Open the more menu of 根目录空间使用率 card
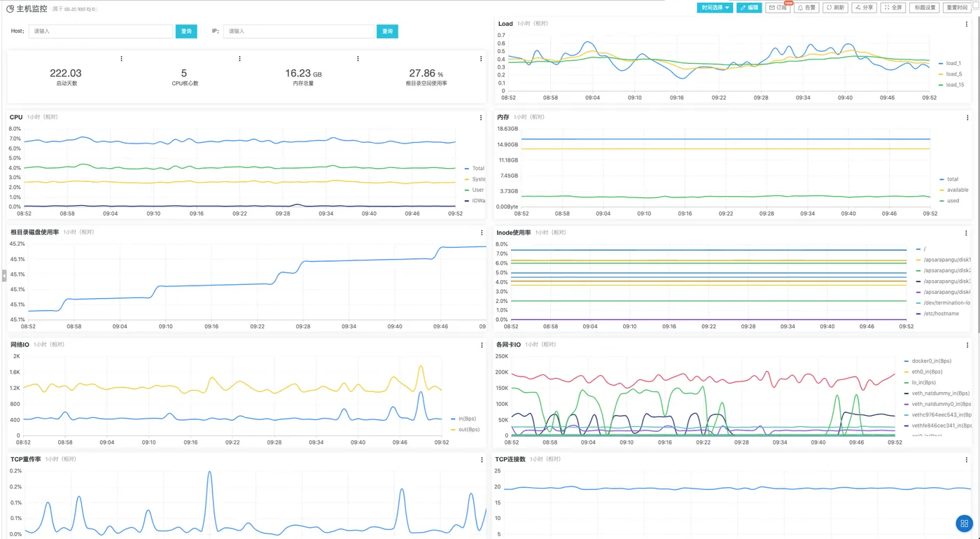 pyautogui.click(x=481, y=59)
